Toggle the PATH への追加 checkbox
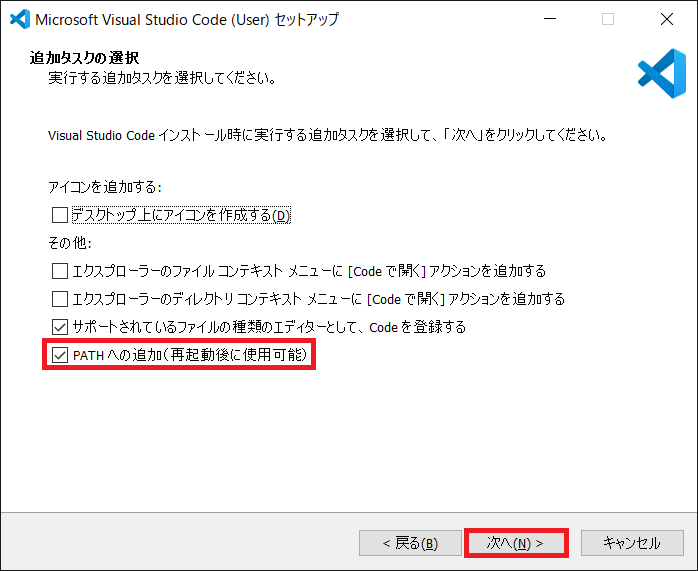 [x=60, y=355]
